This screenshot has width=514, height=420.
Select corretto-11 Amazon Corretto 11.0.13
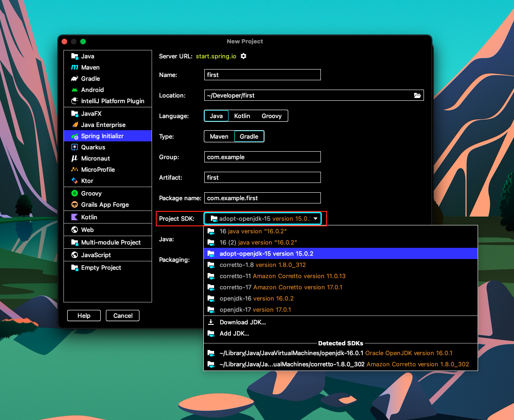tap(340, 276)
